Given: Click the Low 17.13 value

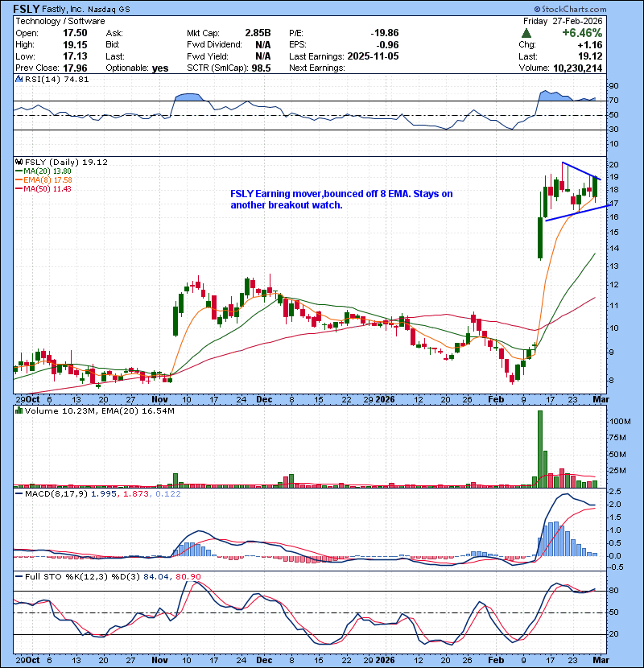Looking at the screenshot, I should [75, 56].
